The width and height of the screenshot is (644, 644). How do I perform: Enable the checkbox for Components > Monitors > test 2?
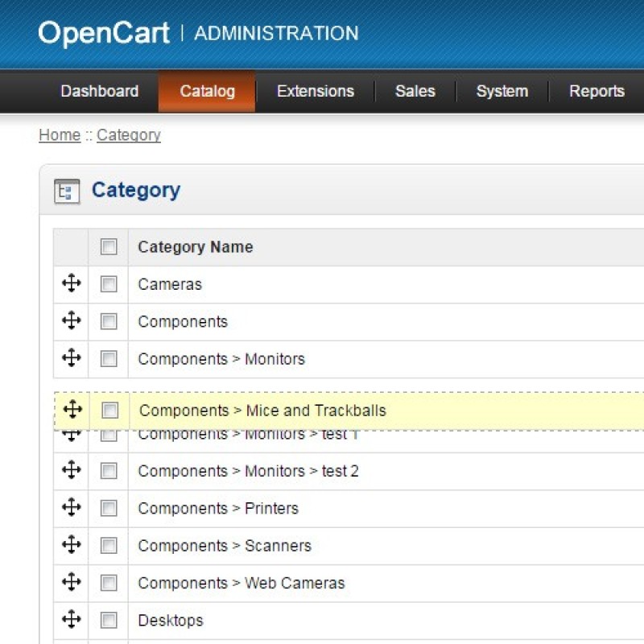(109, 470)
